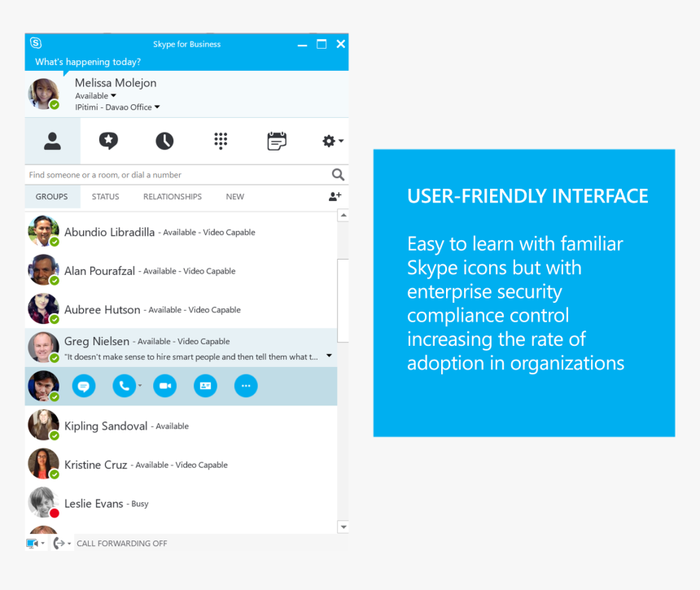Click the scroll down arrow of contact list
This screenshot has width=700, height=590.
click(343, 527)
